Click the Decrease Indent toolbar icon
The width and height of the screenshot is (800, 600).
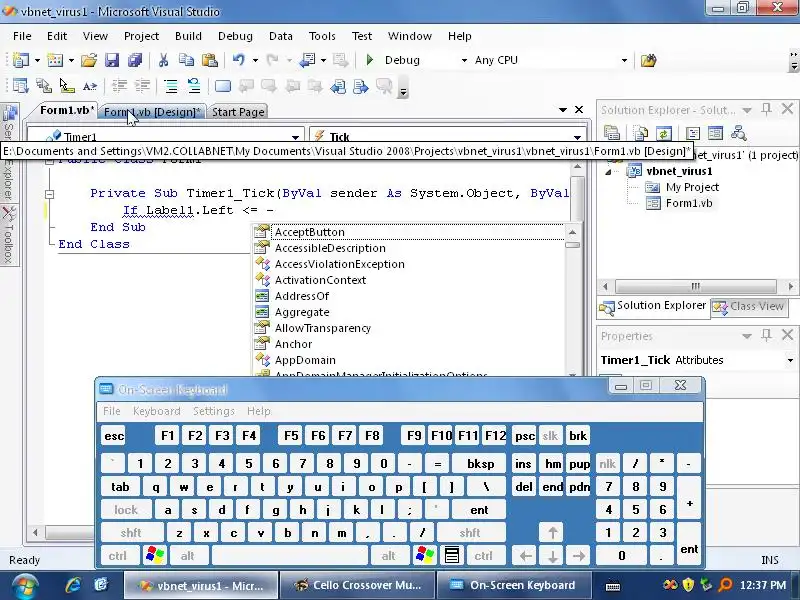[119, 86]
